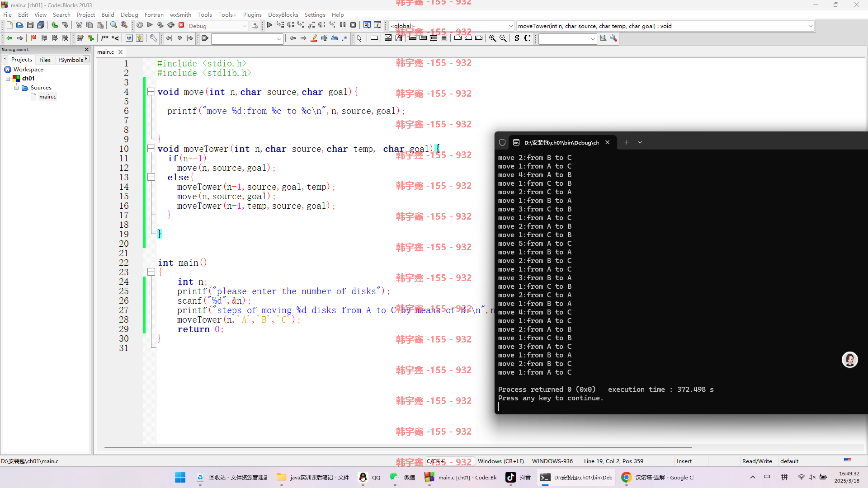This screenshot has width=868, height=488.
Task: Collapse the main function fold marker
Action: coord(151,272)
